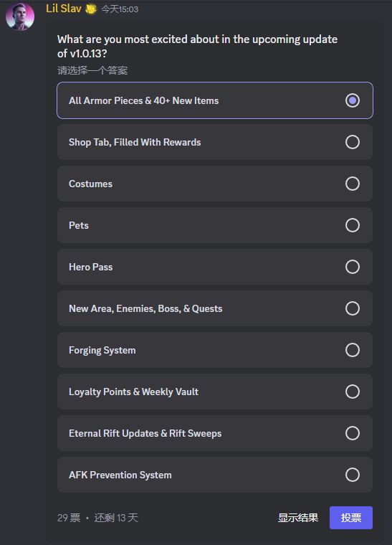
Task: Pick Loyalty Points & Weekly Vault radio
Action: (x=353, y=392)
